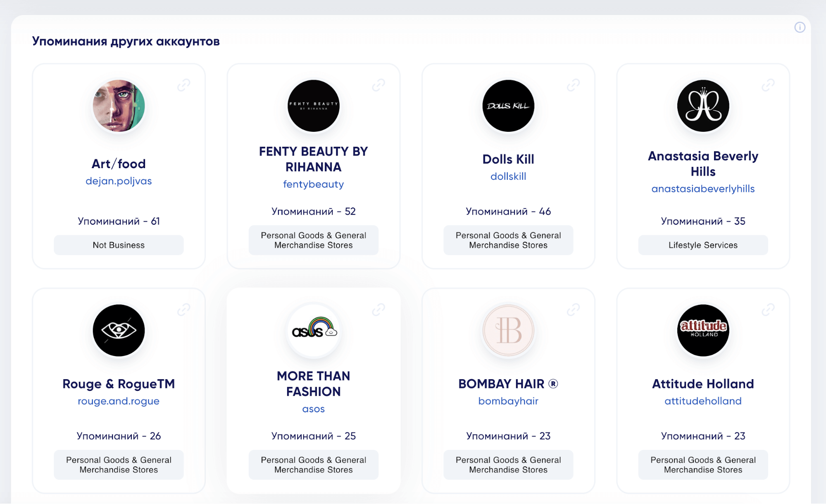This screenshot has width=826, height=504.
Task: Click the asos rainbow logo avatar
Action: (x=314, y=330)
